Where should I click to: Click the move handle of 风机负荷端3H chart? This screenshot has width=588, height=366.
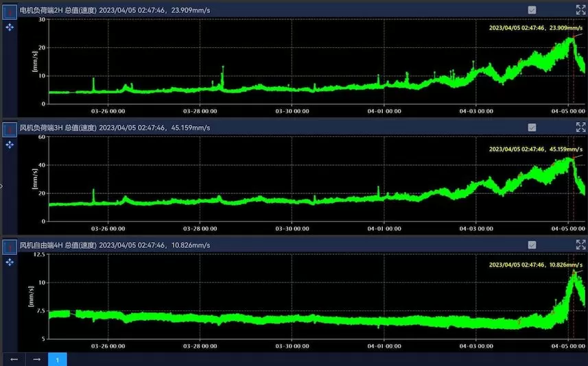(x=10, y=145)
